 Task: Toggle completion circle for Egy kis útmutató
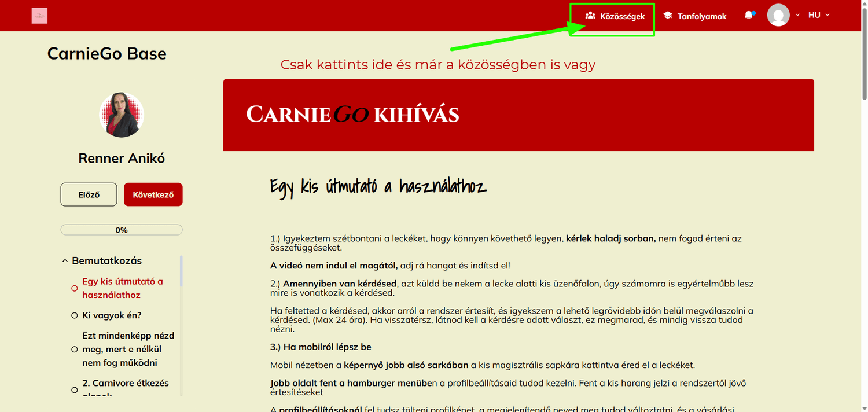pos(74,288)
